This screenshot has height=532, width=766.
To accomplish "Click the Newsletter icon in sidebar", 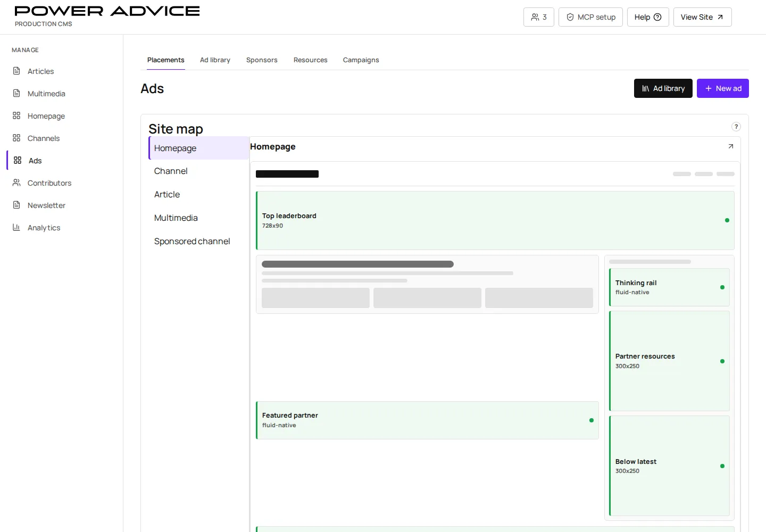I will (x=16, y=205).
